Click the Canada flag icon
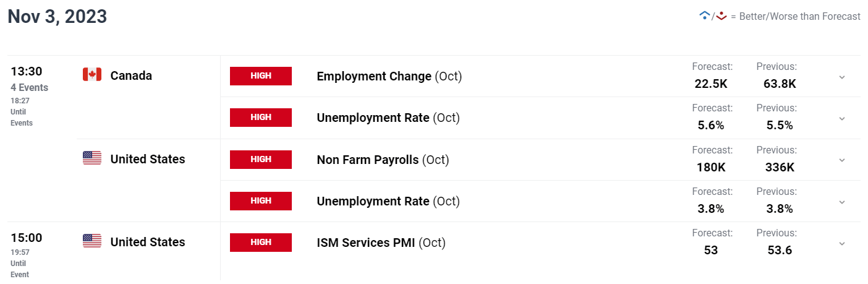Image resolution: width=868 pixels, height=284 pixels. coord(92,75)
